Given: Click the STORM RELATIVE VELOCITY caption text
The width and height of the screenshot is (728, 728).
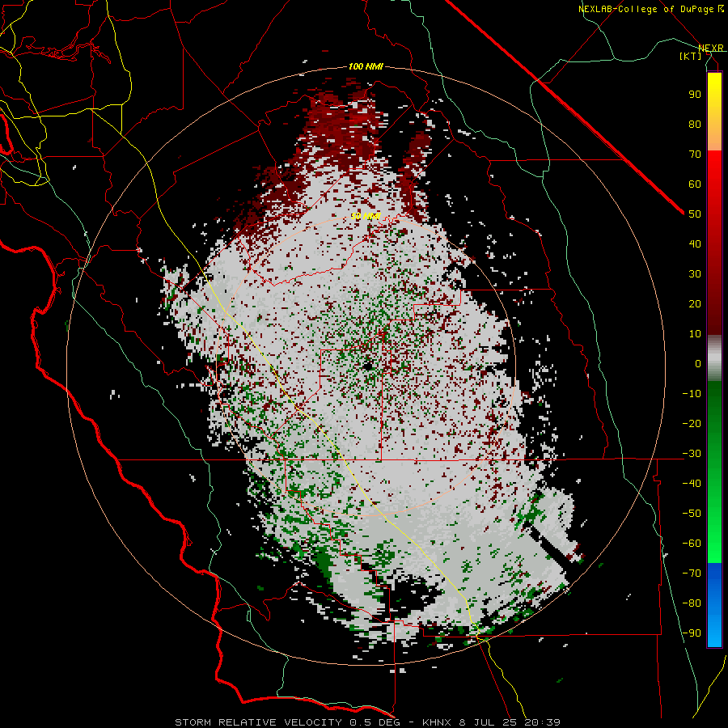Looking at the screenshot, I should 258,722.
